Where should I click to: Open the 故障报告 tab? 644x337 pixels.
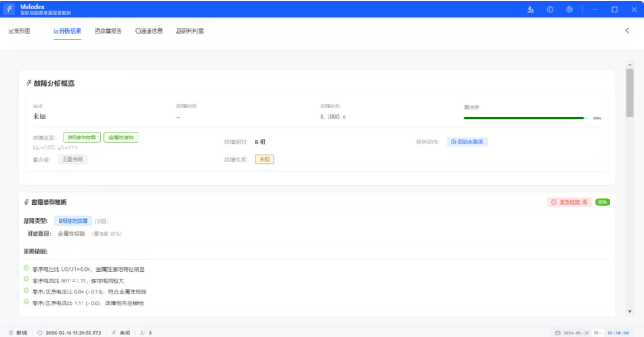(108, 31)
